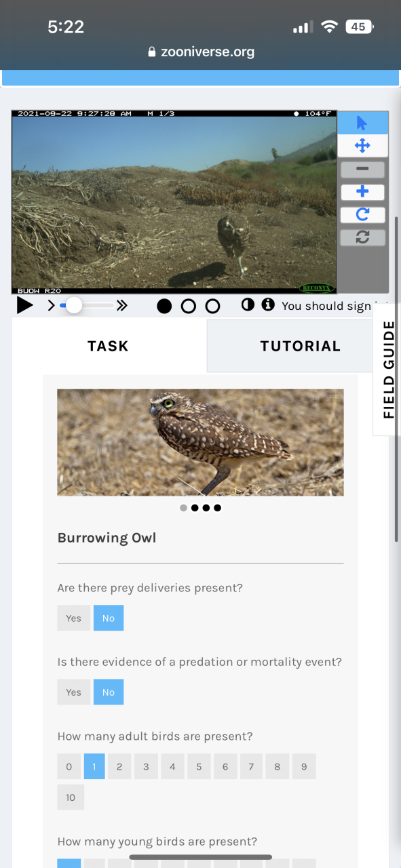Image resolution: width=401 pixels, height=868 pixels.
Task: Select the pointer annotate tool
Action: tap(362, 123)
